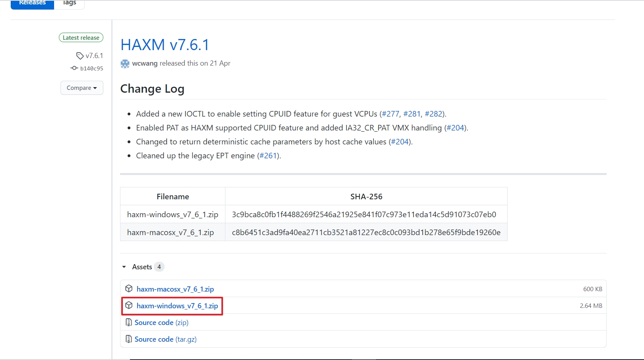644x360 pixels.
Task: Download Source code (tar.gz)
Action: point(165,339)
